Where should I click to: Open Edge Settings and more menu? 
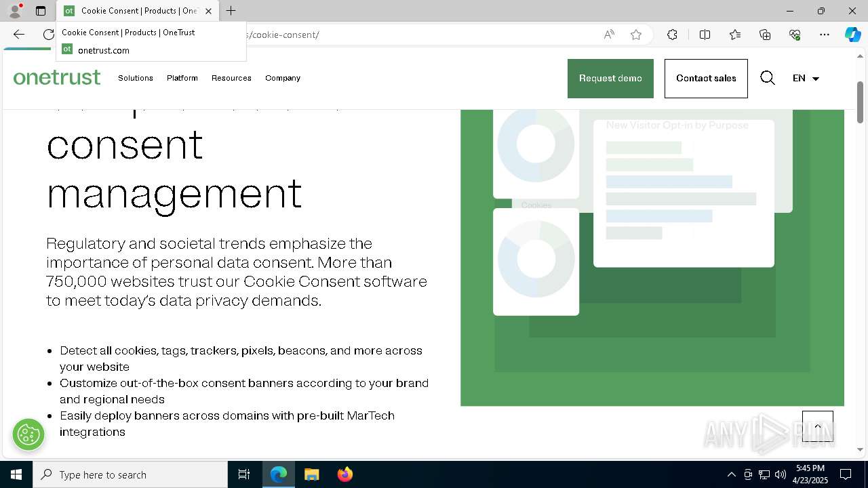click(825, 35)
